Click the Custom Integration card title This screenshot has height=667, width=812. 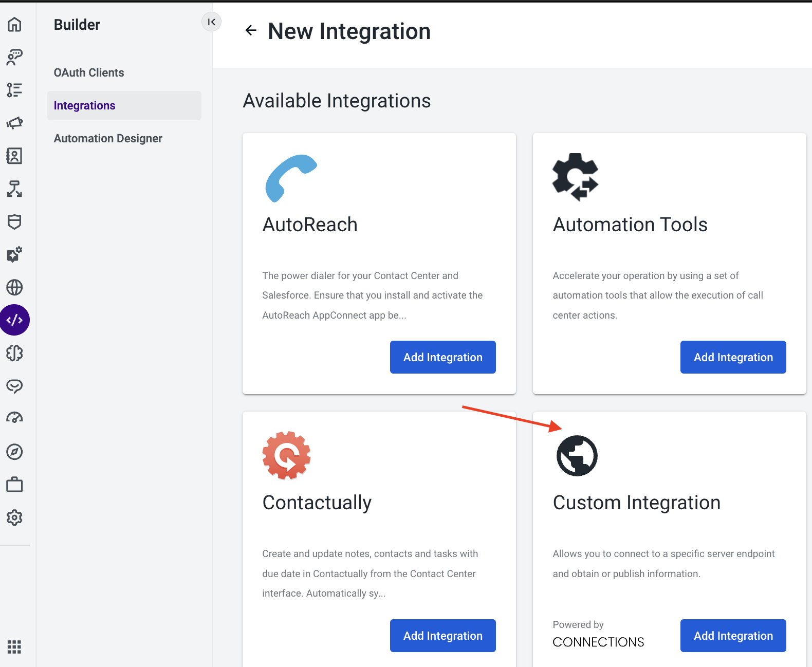coord(637,503)
